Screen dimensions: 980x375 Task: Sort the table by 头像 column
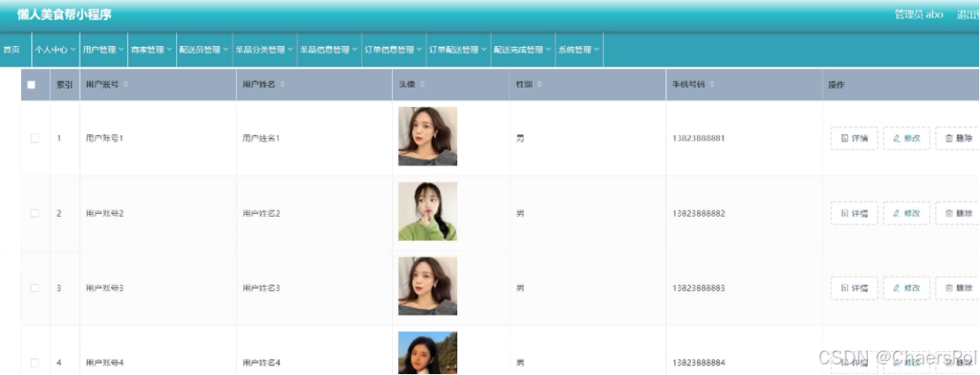point(422,84)
